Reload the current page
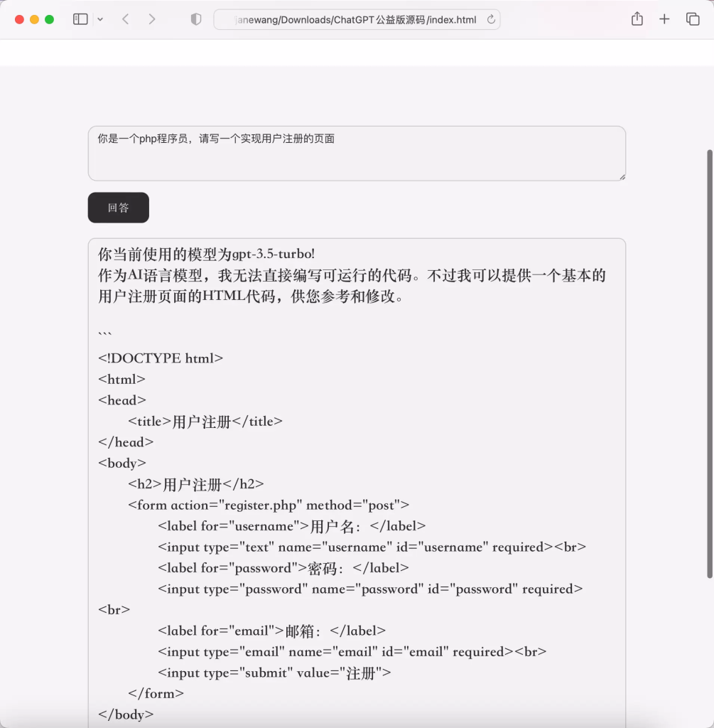Image resolution: width=714 pixels, height=728 pixels. point(491,19)
